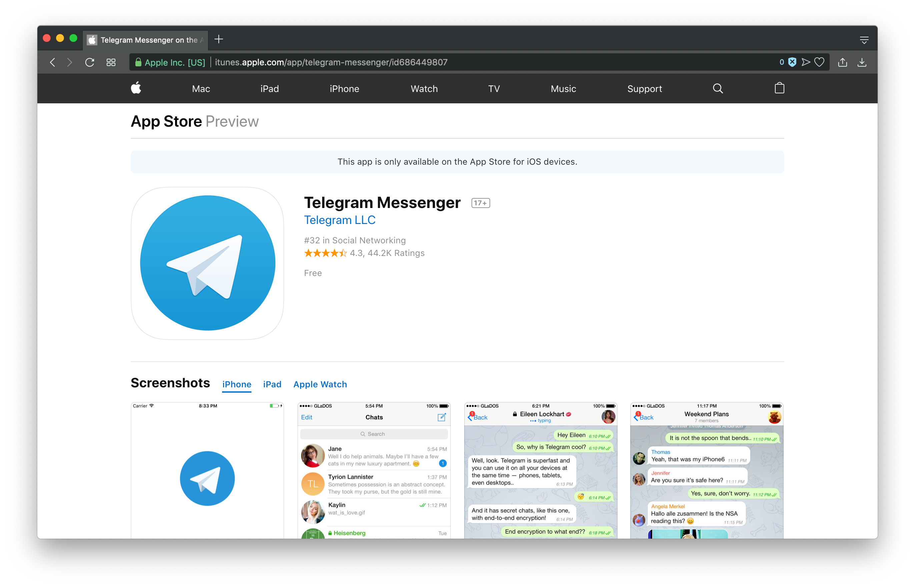Open the share icon in toolbar
915x588 pixels.
coord(842,62)
